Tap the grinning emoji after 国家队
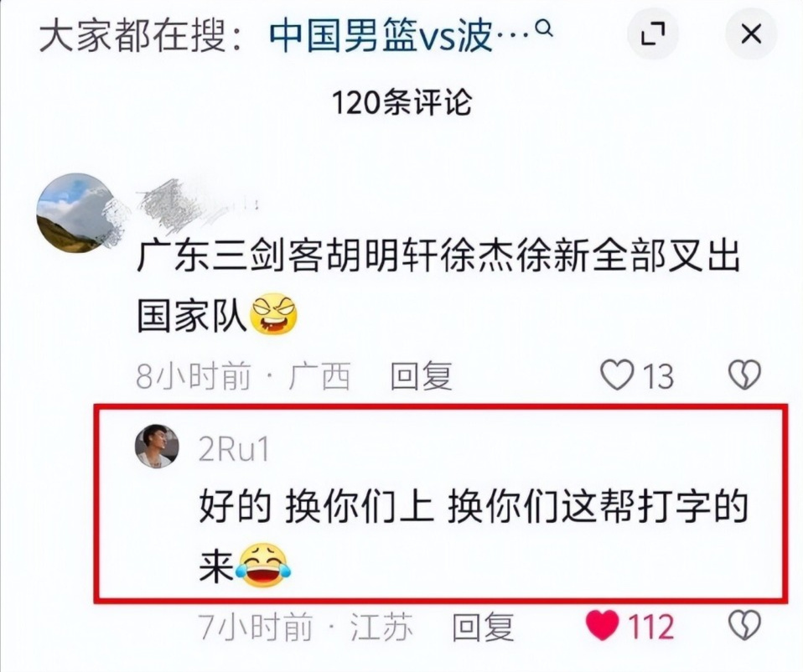Image resolution: width=803 pixels, height=672 pixels. 273,314
